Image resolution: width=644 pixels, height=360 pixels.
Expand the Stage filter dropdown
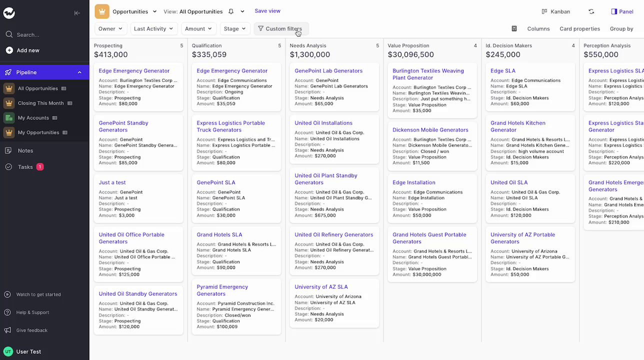coord(234,29)
